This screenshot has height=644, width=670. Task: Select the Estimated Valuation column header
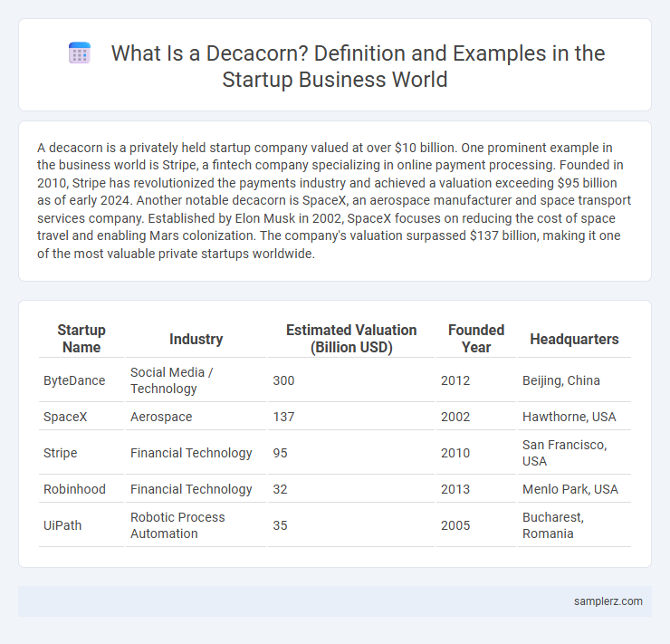coord(351,339)
